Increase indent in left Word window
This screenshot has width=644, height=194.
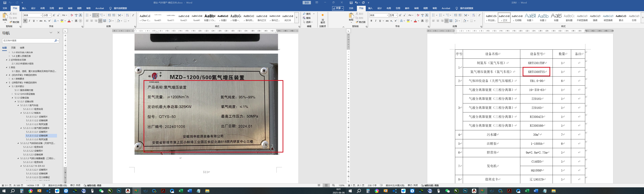point(114,15)
